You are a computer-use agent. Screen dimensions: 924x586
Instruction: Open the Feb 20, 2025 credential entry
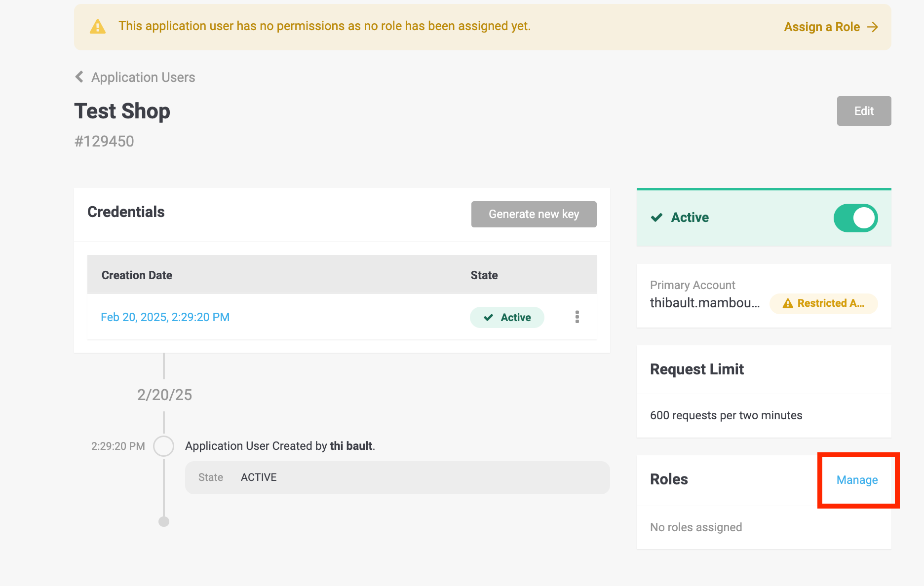click(x=165, y=317)
